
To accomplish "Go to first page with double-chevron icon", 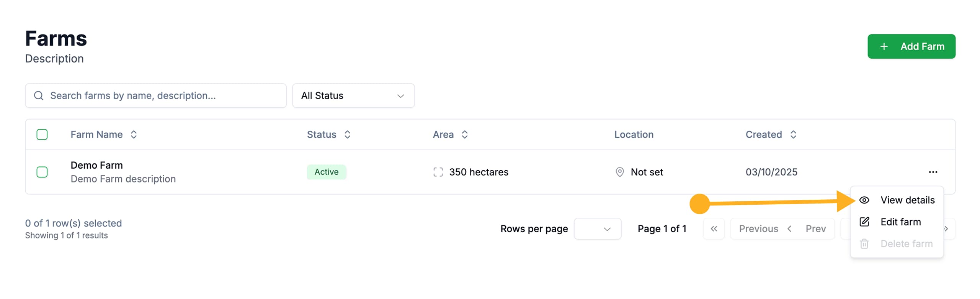I will point(714,229).
